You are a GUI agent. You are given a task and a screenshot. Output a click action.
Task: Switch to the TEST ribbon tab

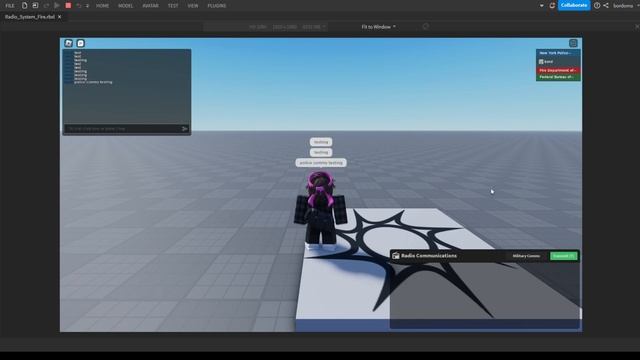173,6
